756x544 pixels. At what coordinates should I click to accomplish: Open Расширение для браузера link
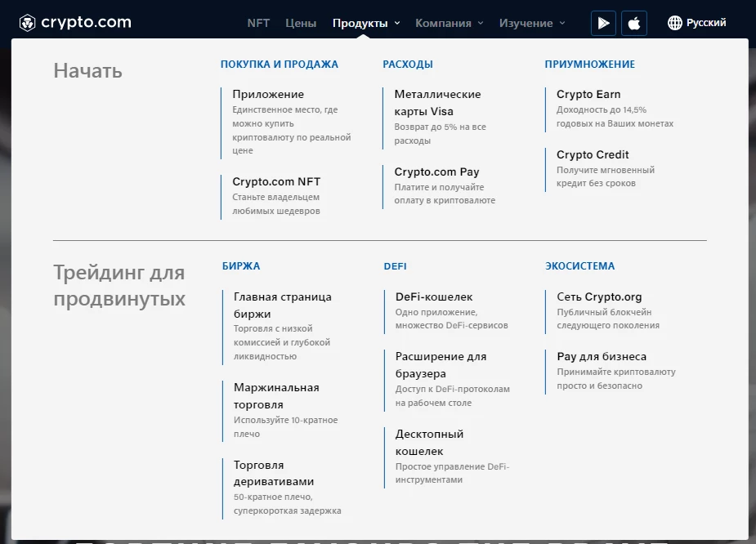[441, 365]
